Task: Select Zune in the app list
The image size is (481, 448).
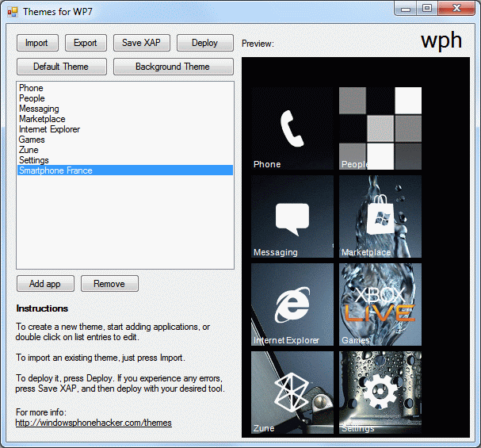Action: pos(125,150)
